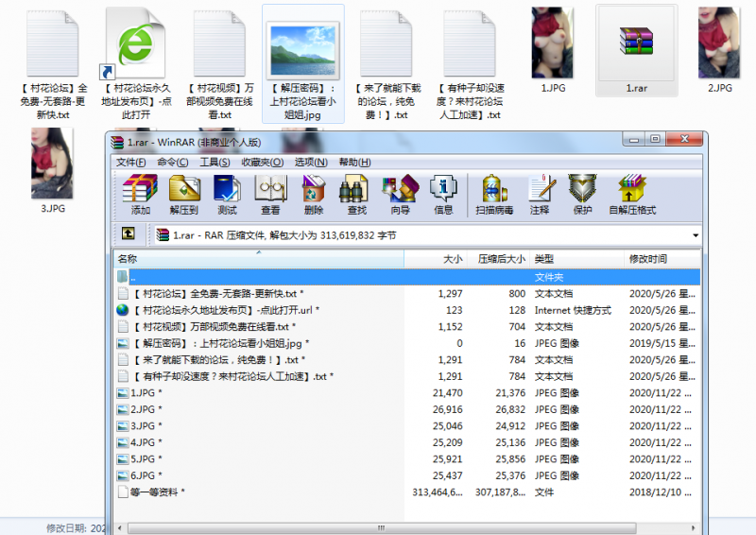Select the 等一等资料 file entry
Viewport: 756px width, 535px height.
click(x=158, y=492)
